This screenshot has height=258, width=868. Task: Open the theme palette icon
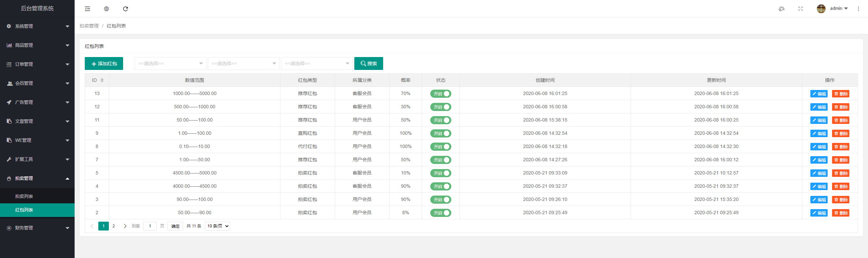tap(782, 9)
